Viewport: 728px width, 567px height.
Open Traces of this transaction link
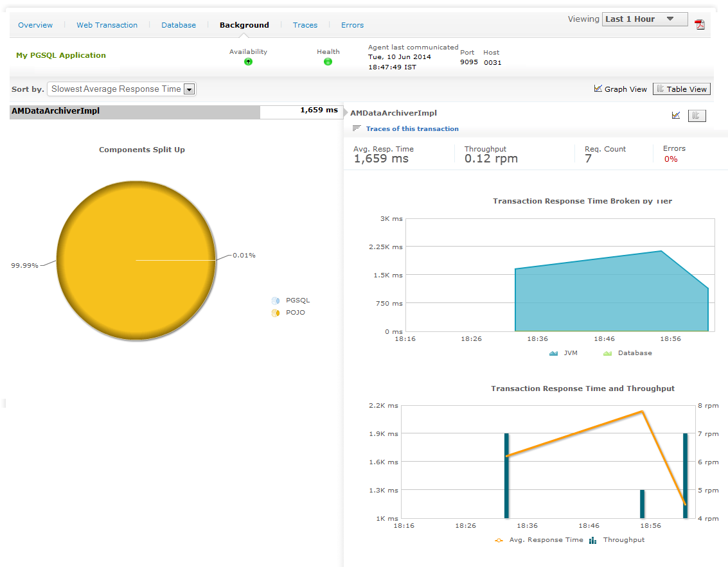click(x=412, y=128)
